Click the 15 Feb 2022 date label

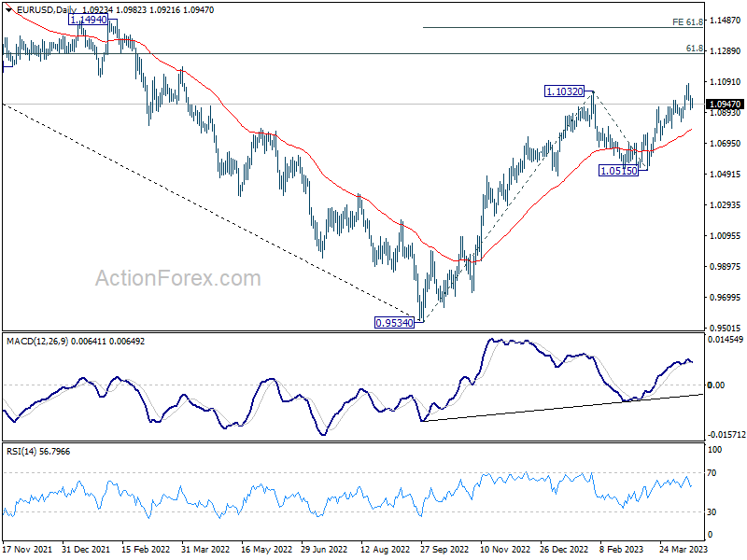pyautogui.click(x=146, y=549)
